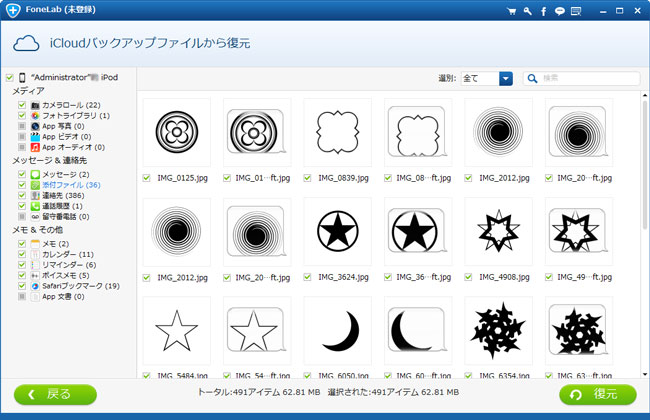The height and width of the screenshot is (420, 650).
Task: Select the 添付ファイル (36) item
Action: click(70, 185)
